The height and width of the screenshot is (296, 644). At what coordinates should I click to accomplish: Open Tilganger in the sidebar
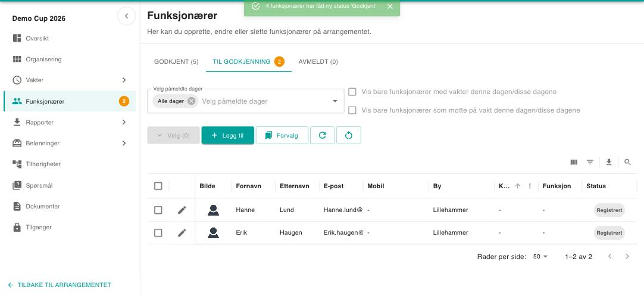coord(70,227)
